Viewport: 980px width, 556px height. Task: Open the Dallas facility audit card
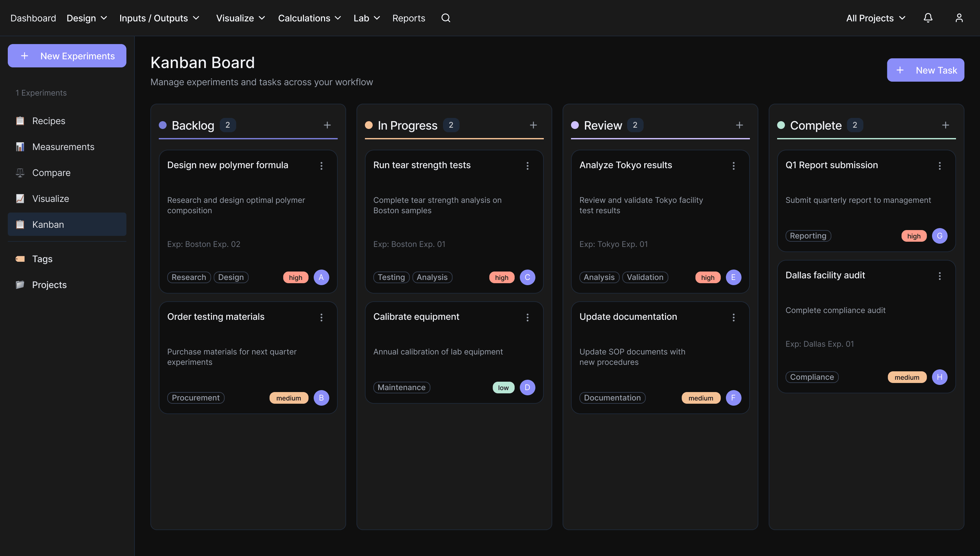(825, 275)
